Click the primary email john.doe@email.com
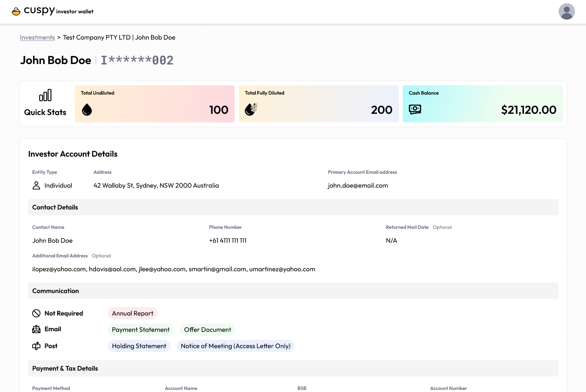 (x=358, y=186)
